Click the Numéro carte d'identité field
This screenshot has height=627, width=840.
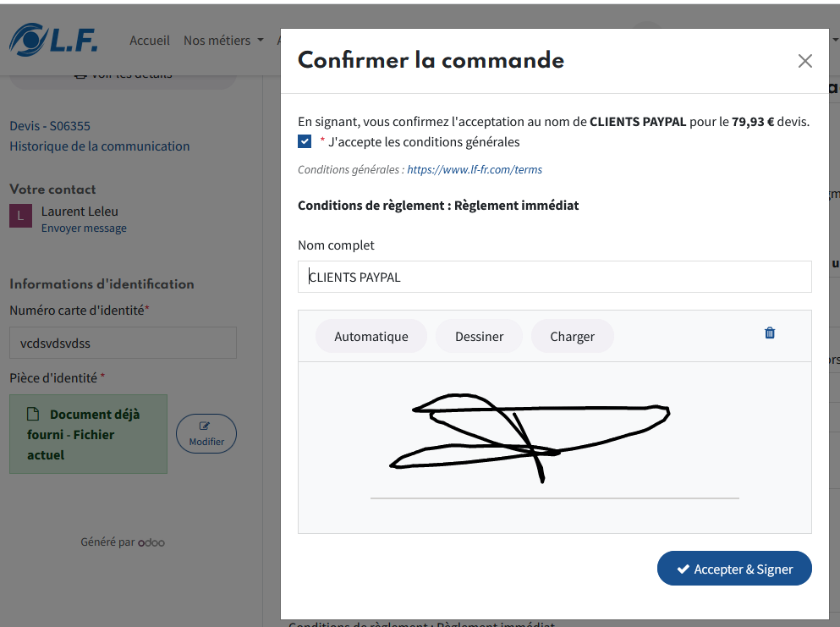tap(123, 343)
